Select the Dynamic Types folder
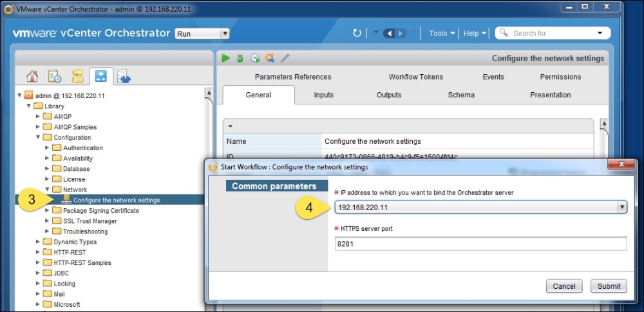 tap(75, 242)
